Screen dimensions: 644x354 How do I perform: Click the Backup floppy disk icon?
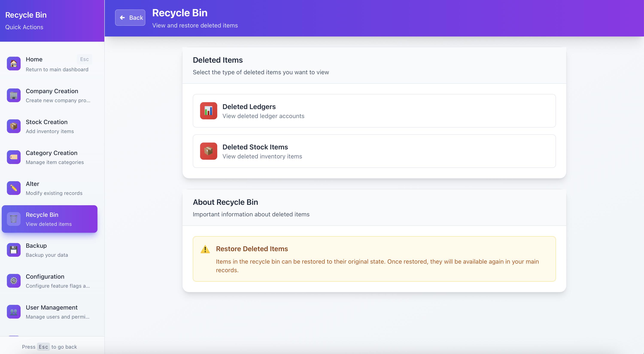pyautogui.click(x=14, y=250)
